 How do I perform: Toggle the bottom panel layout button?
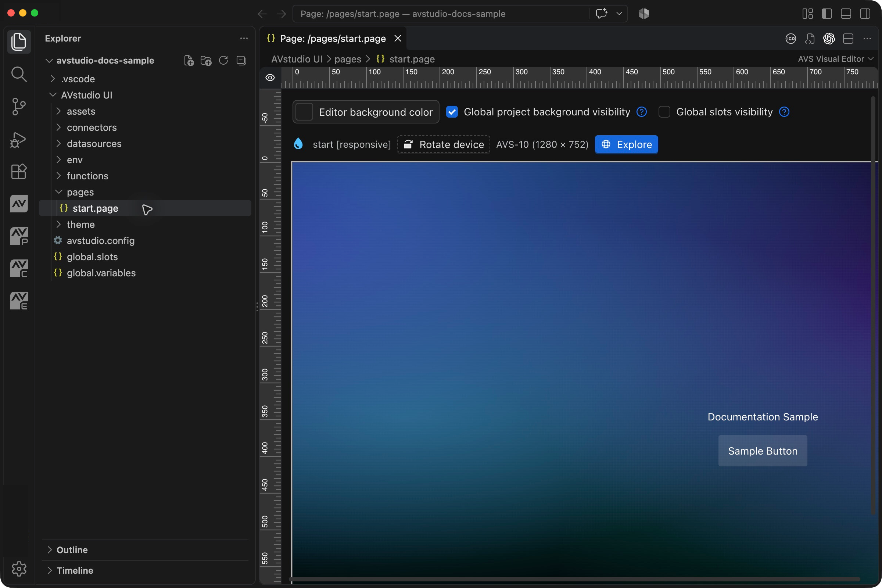tap(846, 14)
